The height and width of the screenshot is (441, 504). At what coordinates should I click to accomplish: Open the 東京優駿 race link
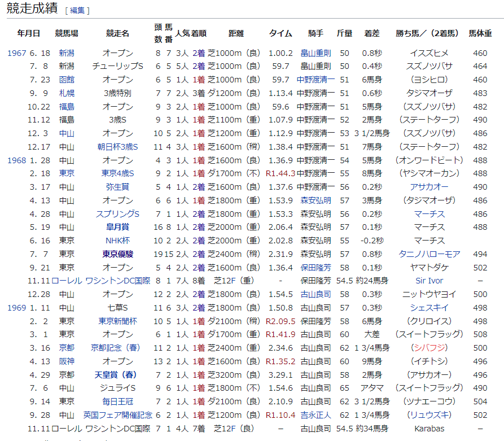tap(118, 254)
